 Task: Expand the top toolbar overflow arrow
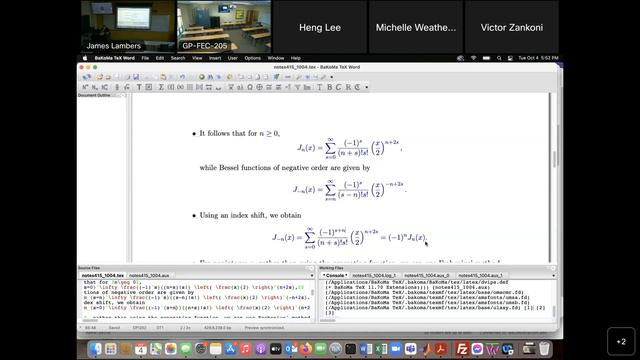(x=332, y=77)
